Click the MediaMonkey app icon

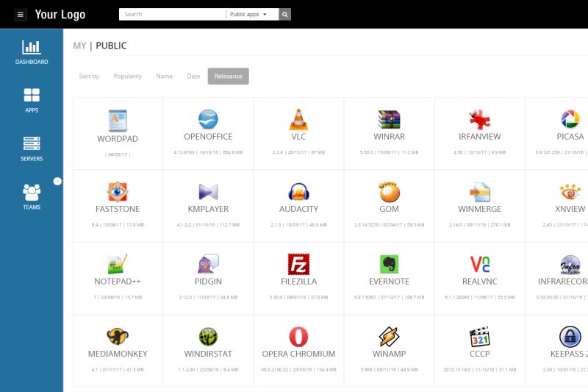(x=118, y=336)
